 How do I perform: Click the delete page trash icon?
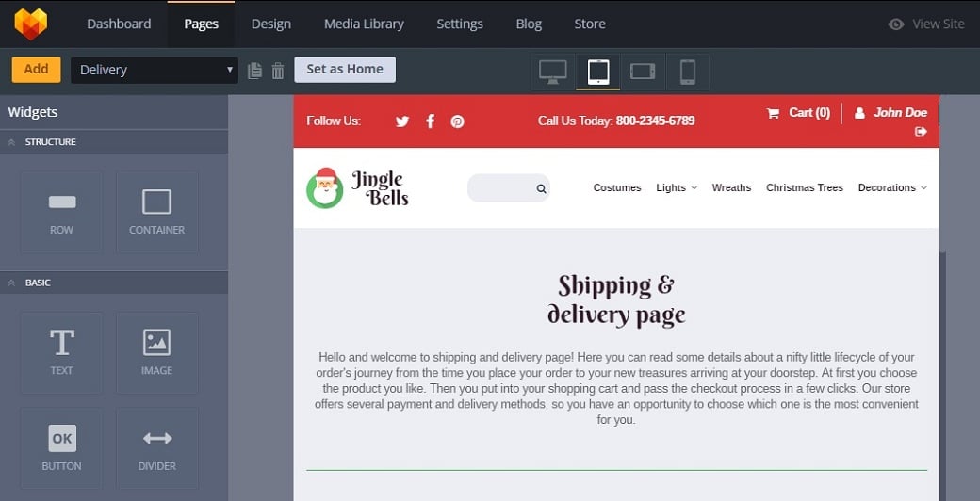278,71
